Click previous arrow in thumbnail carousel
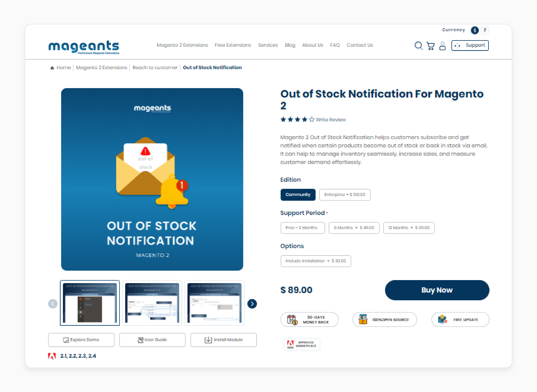The image size is (537, 392). coord(53,304)
